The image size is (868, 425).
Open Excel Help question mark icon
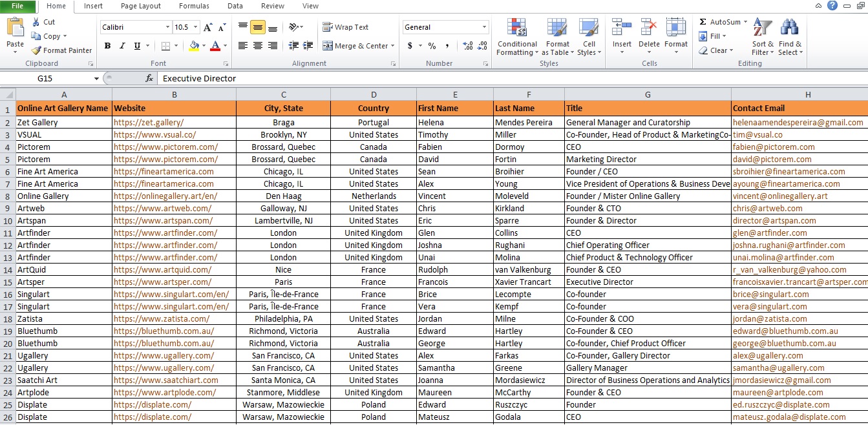(832, 6)
